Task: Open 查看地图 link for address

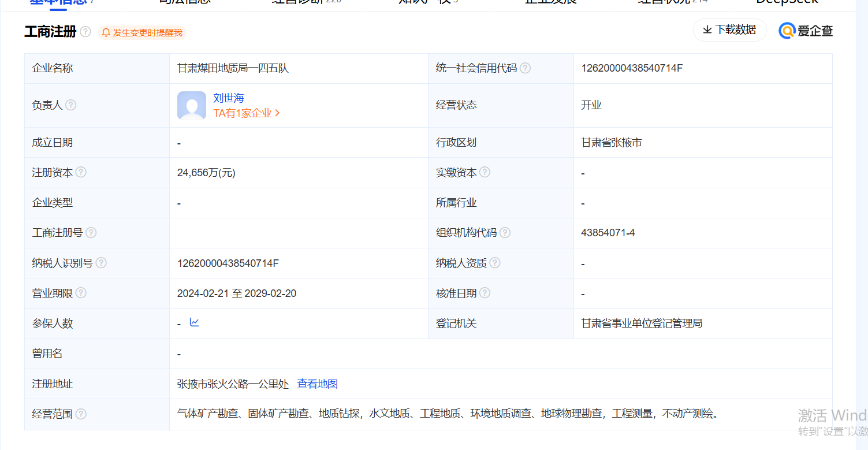Action: tap(317, 384)
